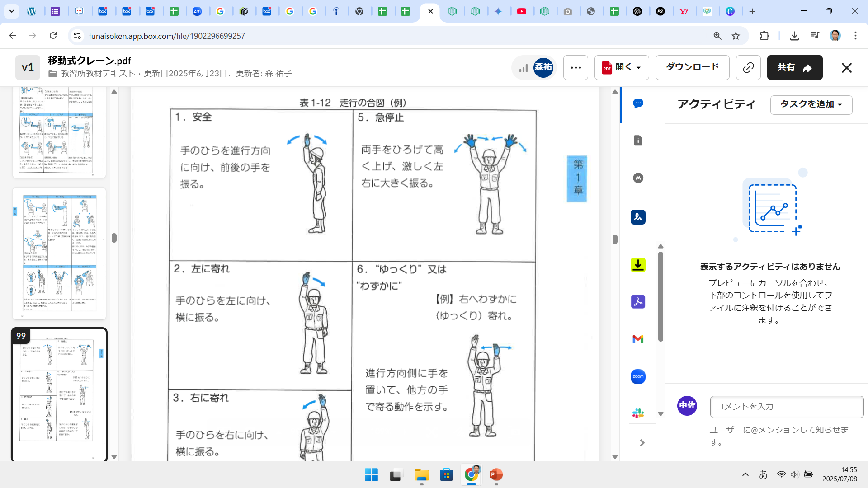The height and width of the screenshot is (488, 868).
Task: Switch to the YouTube browser tab
Action: pos(521,11)
